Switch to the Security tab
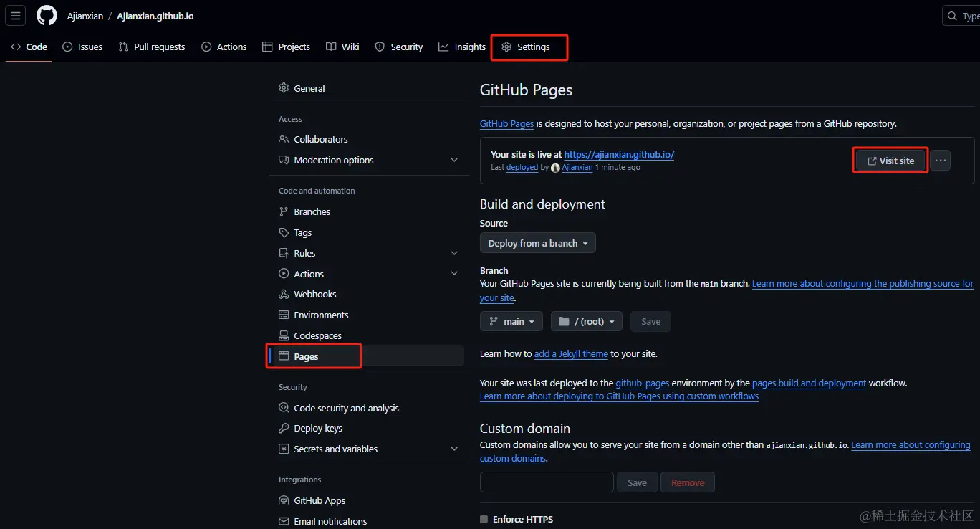 click(399, 47)
